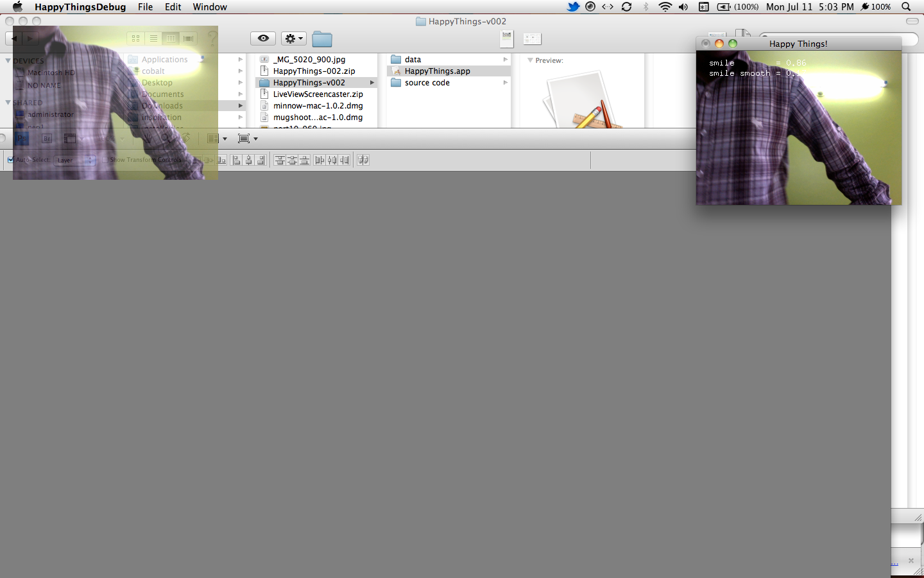Click the date and time in menu bar
The width and height of the screenshot is (924, 578).
(x=810, y=6)
